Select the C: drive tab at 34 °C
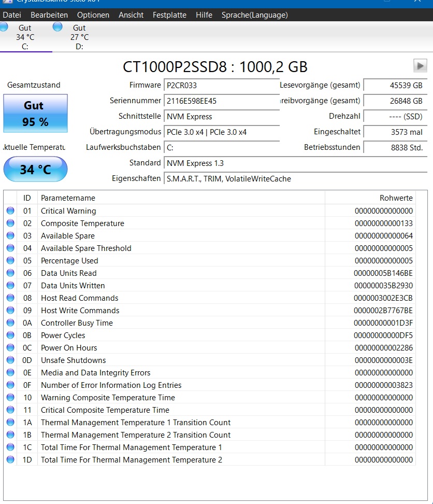433x504 pixels. (x=25, y=37)
